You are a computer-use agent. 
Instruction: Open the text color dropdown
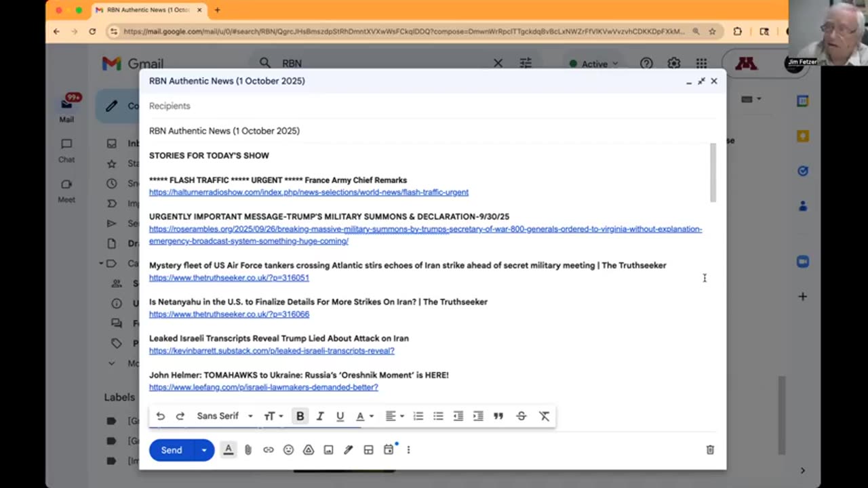[365, 416]
